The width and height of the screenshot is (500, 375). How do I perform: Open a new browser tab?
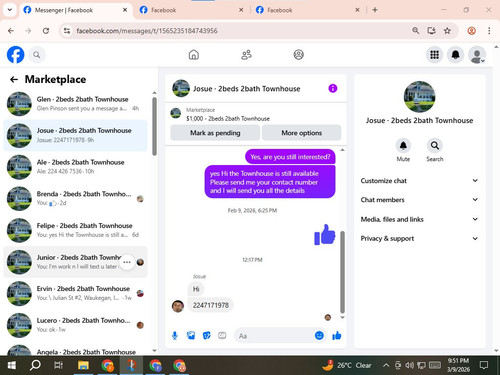point(375,10)
